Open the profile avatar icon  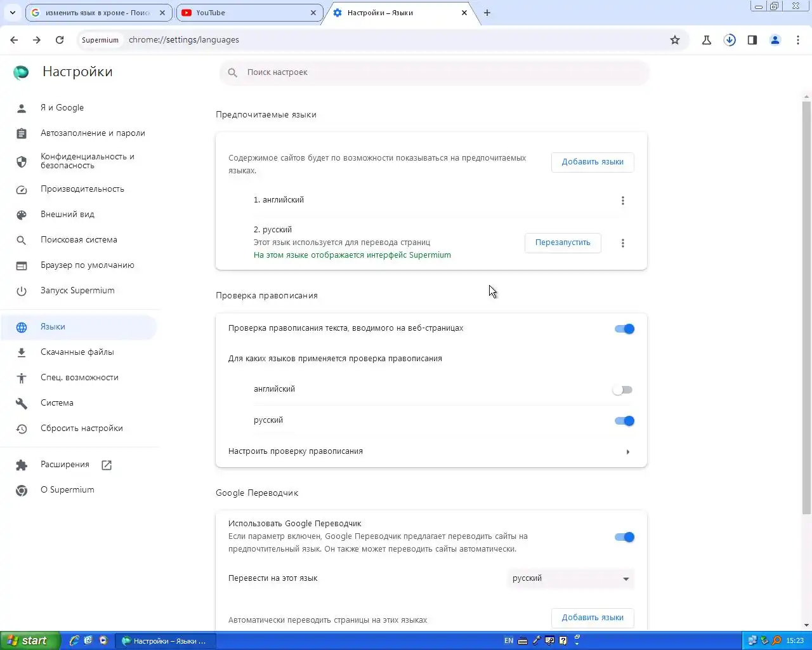[x=775, y=40]
